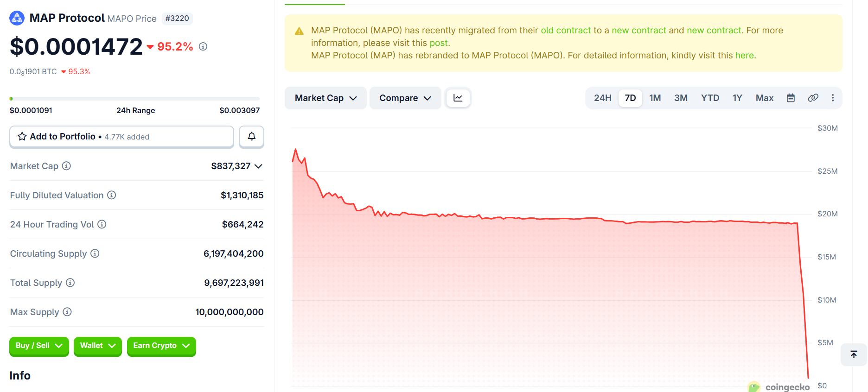This screenshot has height=392, width=868.
Task: Open the Market Cap chart dropdown
Action: coord(325,98)
